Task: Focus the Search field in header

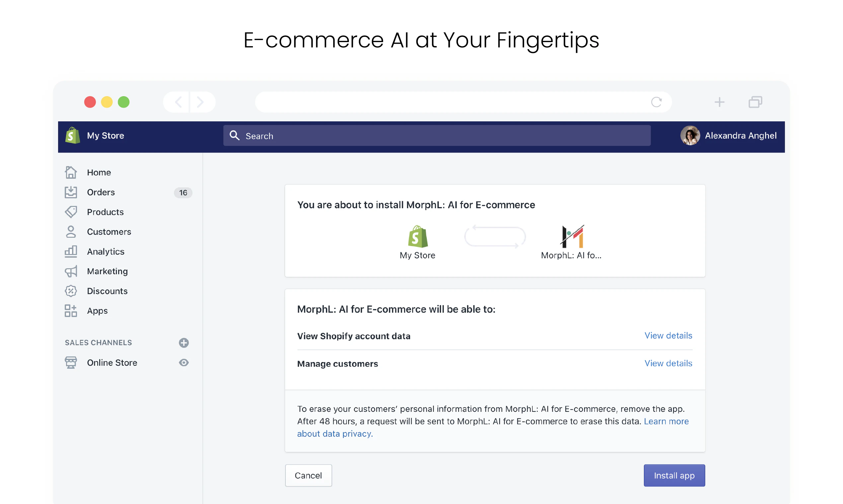Action: click(437, 136)
